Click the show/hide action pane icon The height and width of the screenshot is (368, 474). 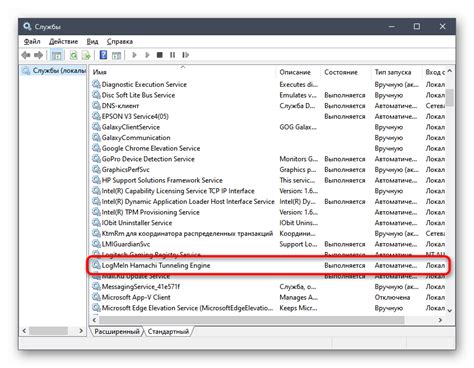coord(116,55)
